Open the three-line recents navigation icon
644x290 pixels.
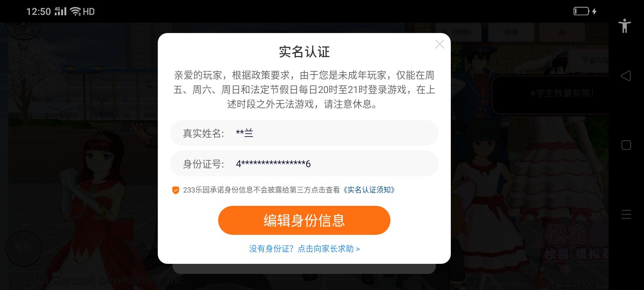pos(626,214)
